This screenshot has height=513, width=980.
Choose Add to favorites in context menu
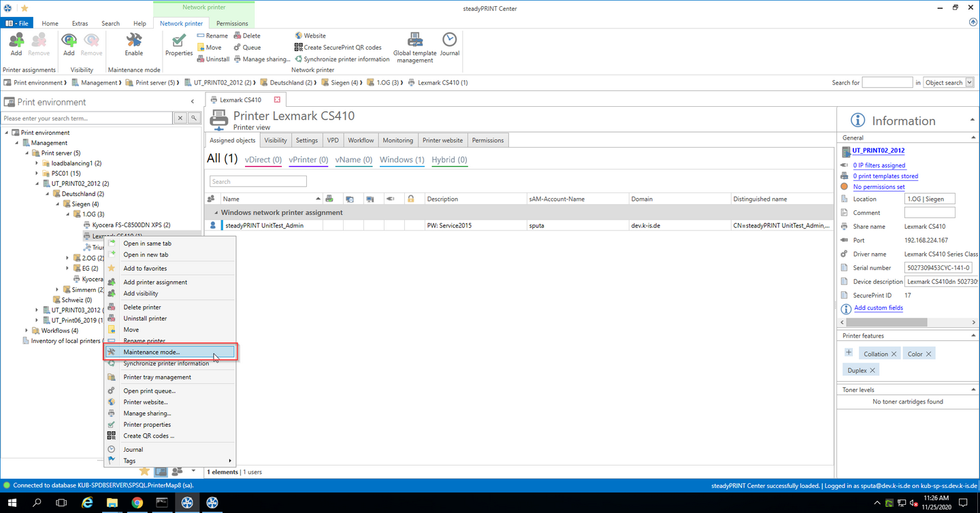click(170, 268)
